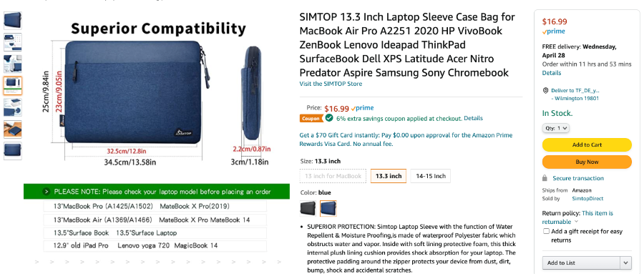Choose the 13 inch for MacBook size

pyautogui.click(x=333, y=176)
